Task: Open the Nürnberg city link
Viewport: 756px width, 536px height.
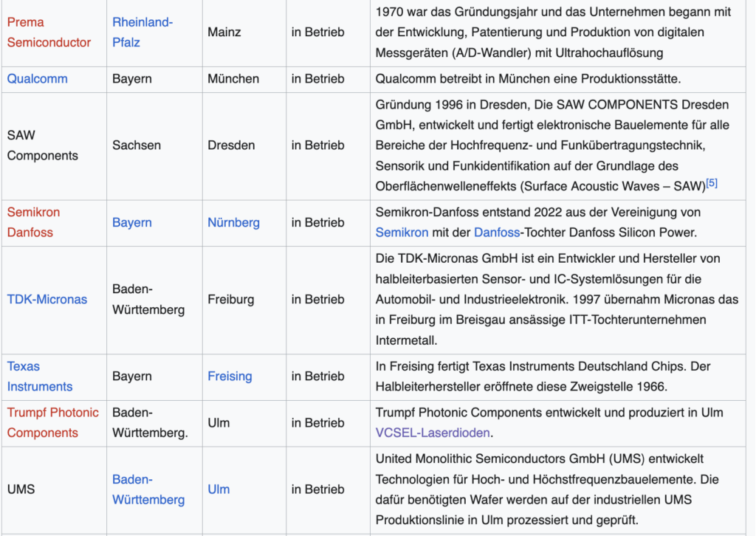Action: [x=233, y=222]
